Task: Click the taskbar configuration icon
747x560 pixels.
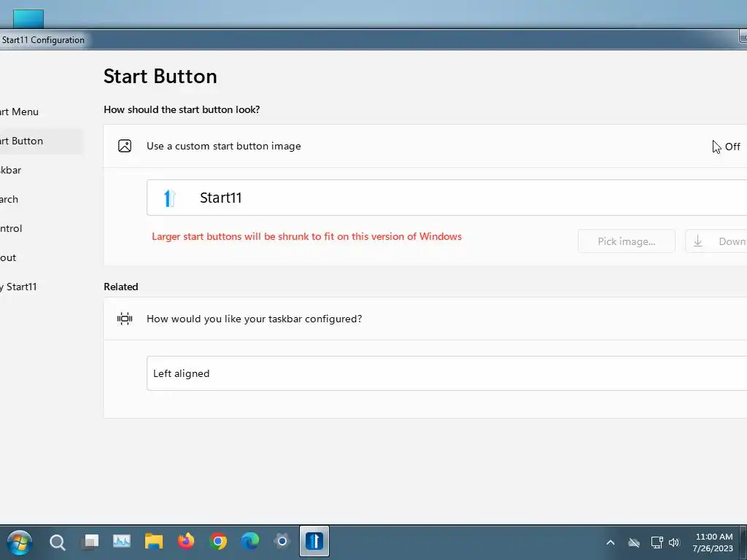Action: [x=125, y=319]
